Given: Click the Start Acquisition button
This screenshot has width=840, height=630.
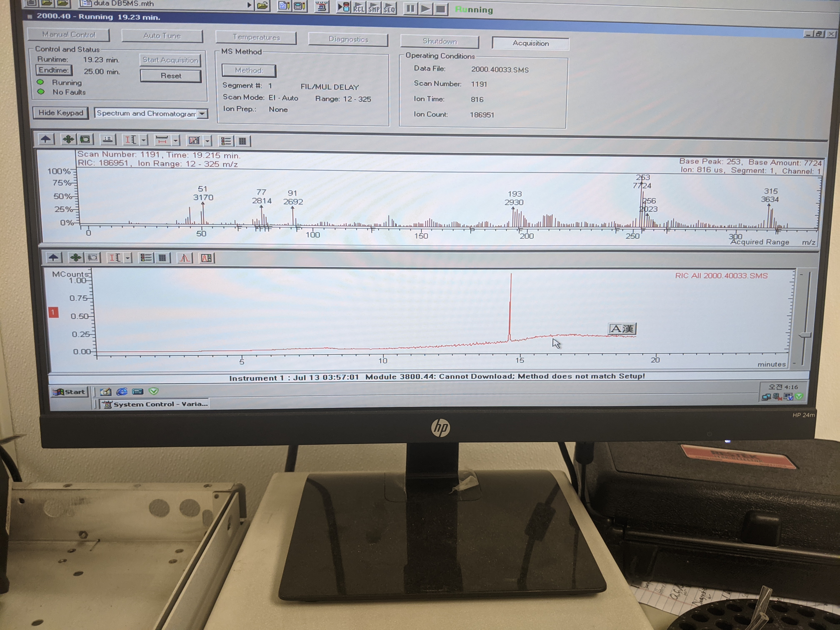Looking at the screenshot, I should (x=170, y=60).
